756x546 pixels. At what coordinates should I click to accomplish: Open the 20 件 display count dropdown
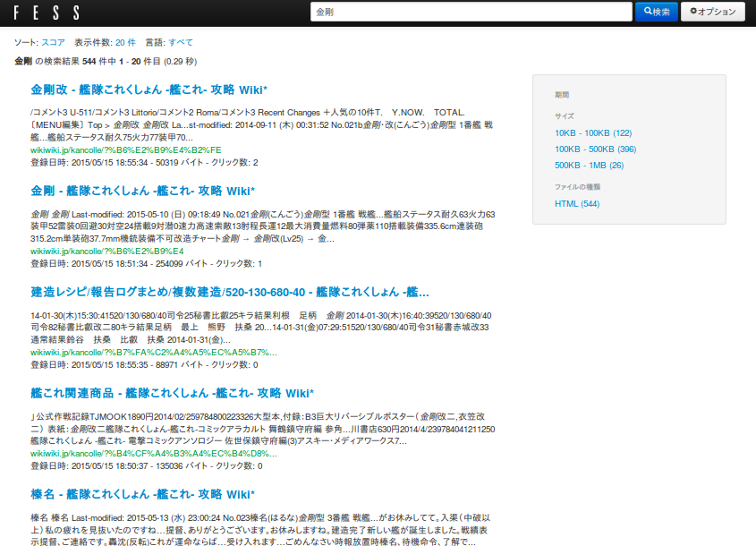tap(125, 42)
